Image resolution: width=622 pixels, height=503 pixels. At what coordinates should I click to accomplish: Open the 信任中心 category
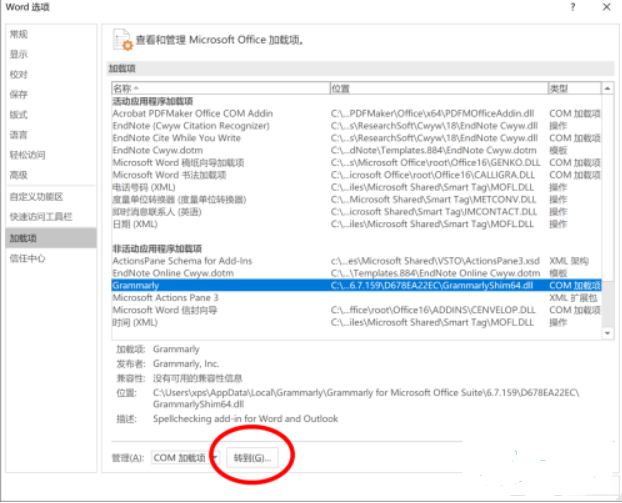tap(28, 258)
